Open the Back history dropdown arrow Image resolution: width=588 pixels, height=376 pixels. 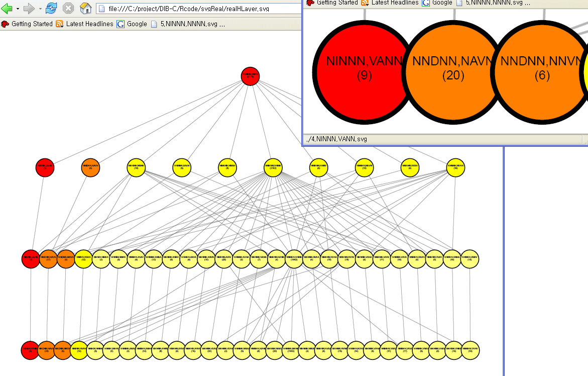click(x=18, y=9)
